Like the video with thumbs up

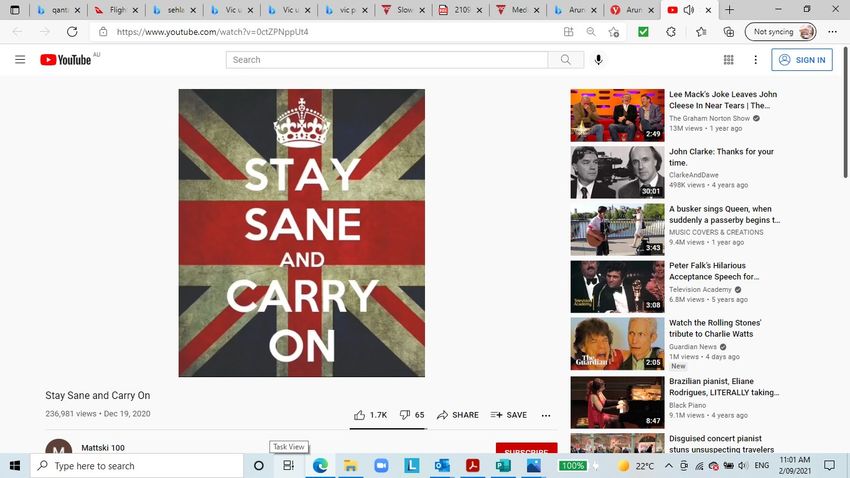click(371, 415)
